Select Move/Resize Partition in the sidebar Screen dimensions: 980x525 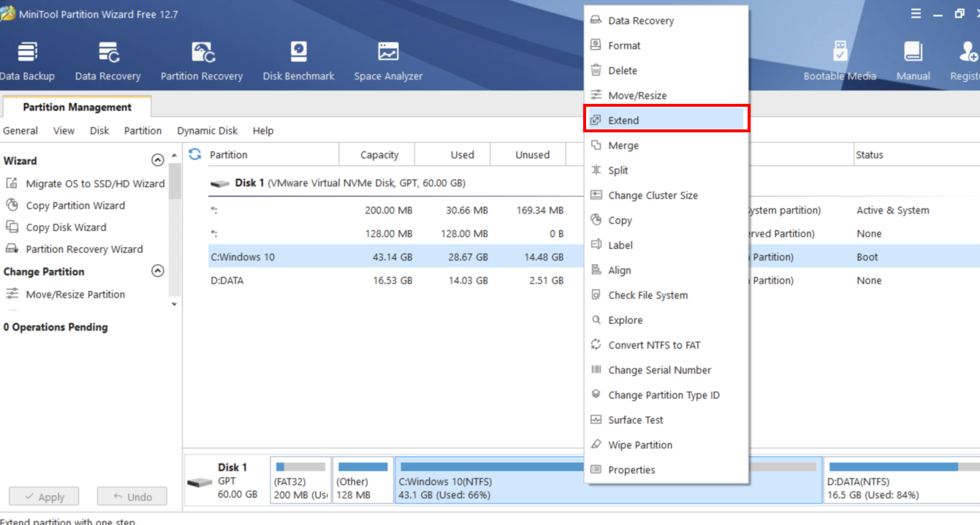point(76,294)
